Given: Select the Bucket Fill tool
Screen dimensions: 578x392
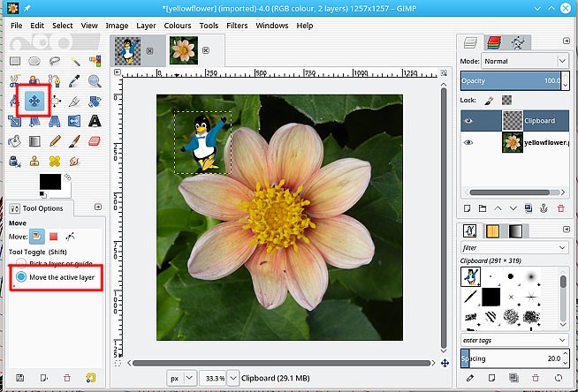Looking at the screenshot, I should pos(15,141).
